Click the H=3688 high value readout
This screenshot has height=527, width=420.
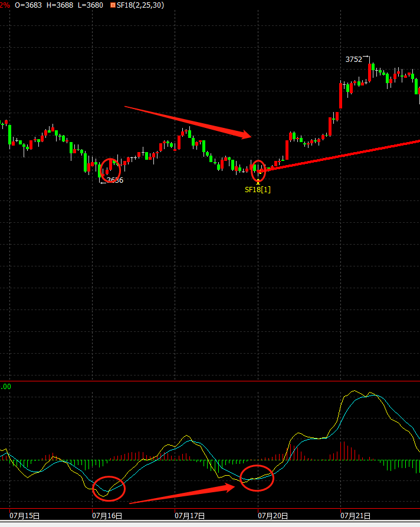(60, 5)
